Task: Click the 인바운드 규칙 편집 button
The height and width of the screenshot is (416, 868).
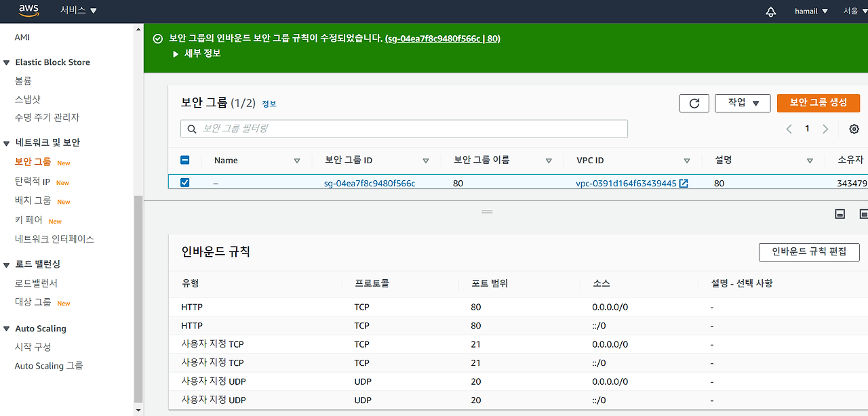Action: [x=809, y=251]
